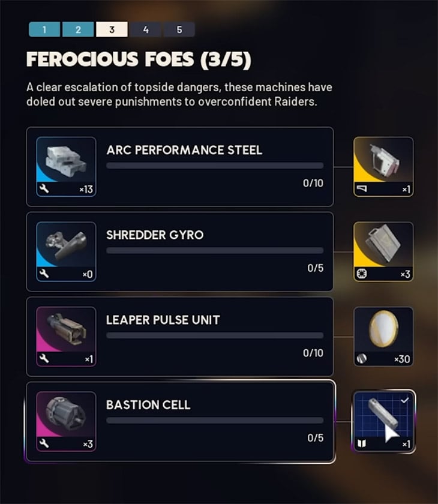Click the wrench icon on Bastion Cell
This screenshot has width=438, height=504.
pyautogui.click(x=43, y=443)
